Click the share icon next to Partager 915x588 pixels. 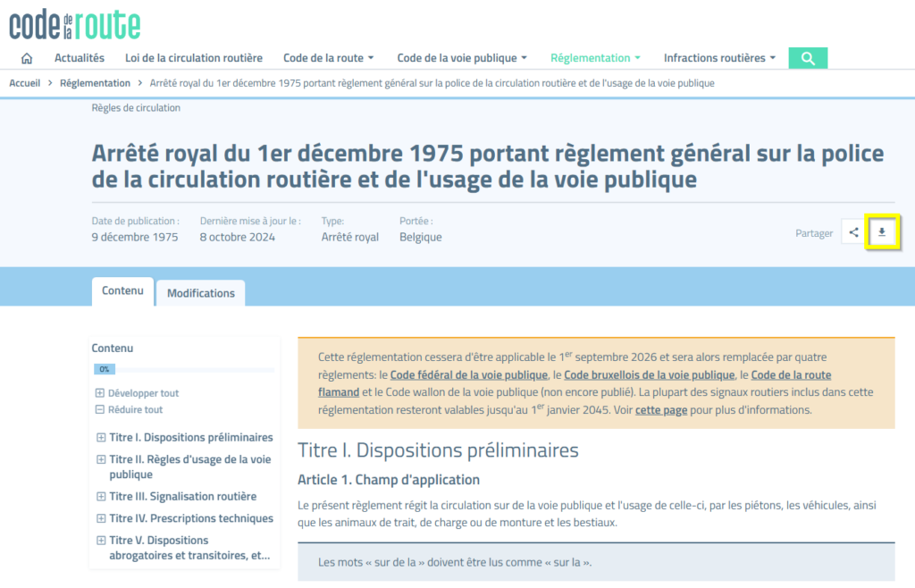point(853,232)
